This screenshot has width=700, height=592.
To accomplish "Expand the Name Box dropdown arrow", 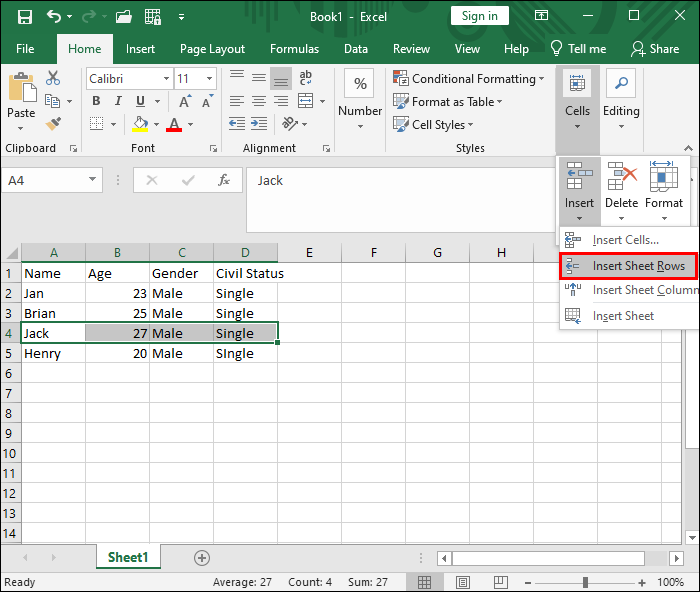I will (93, 180).
